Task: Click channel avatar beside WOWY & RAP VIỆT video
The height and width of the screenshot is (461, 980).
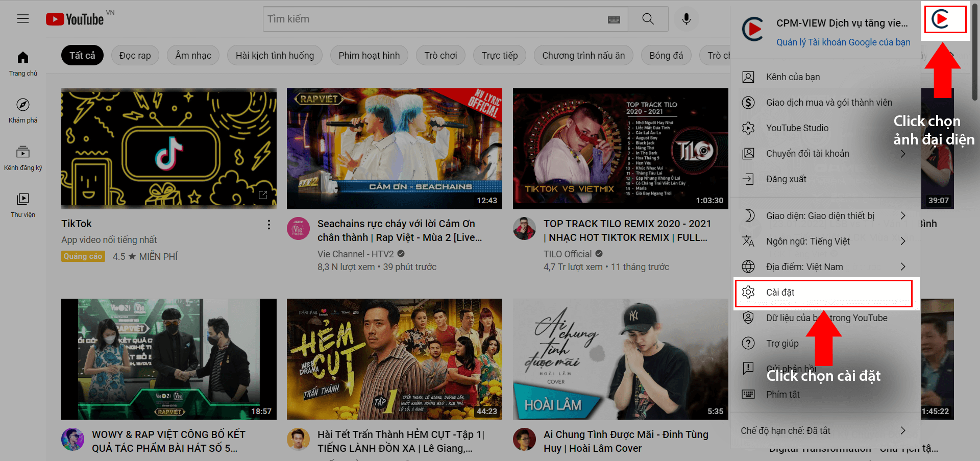Action: 72,440
